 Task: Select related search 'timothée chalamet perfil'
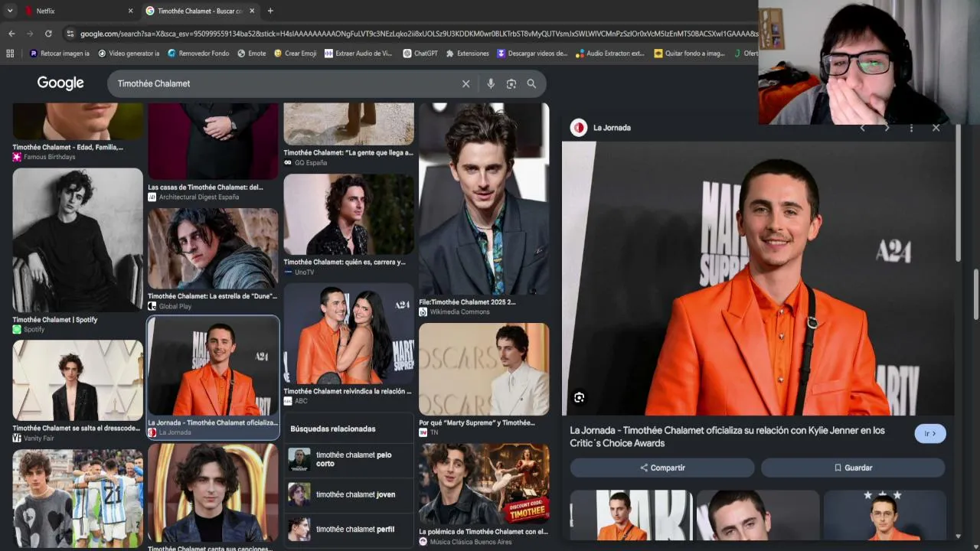[x=349, y=530]
